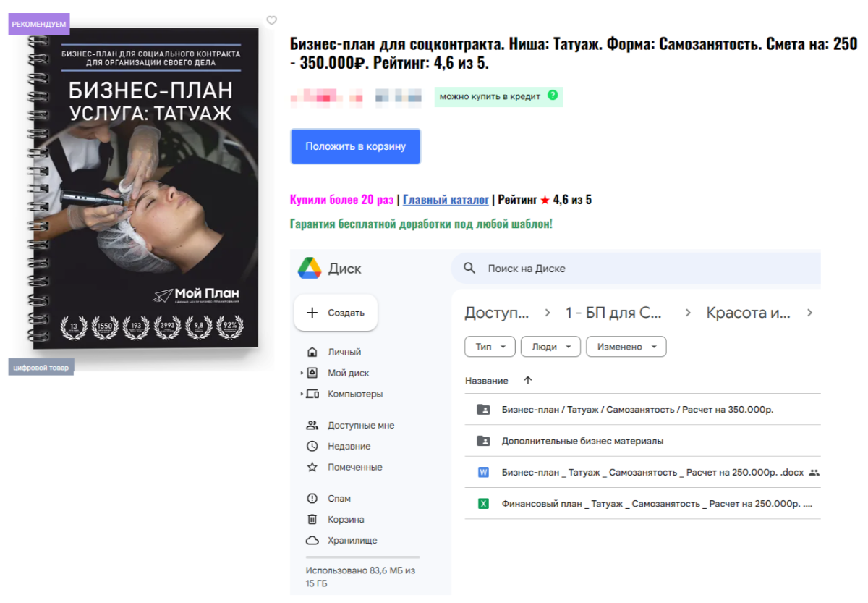Viewport: 868px width, 603px height.
Task: Click the green question mark credit help icon
Action: pos(553,96)
